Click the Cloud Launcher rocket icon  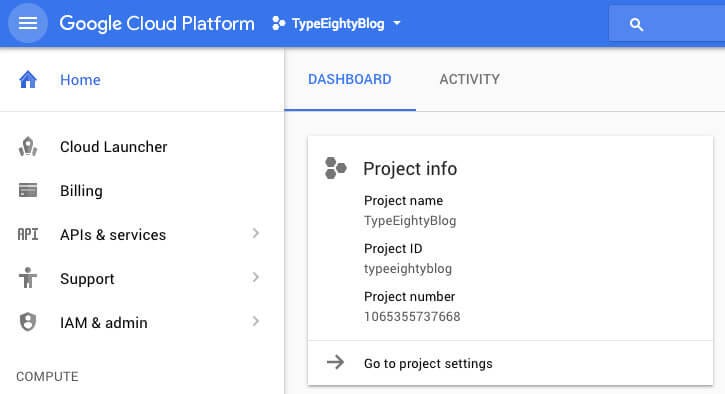(28, 147)
